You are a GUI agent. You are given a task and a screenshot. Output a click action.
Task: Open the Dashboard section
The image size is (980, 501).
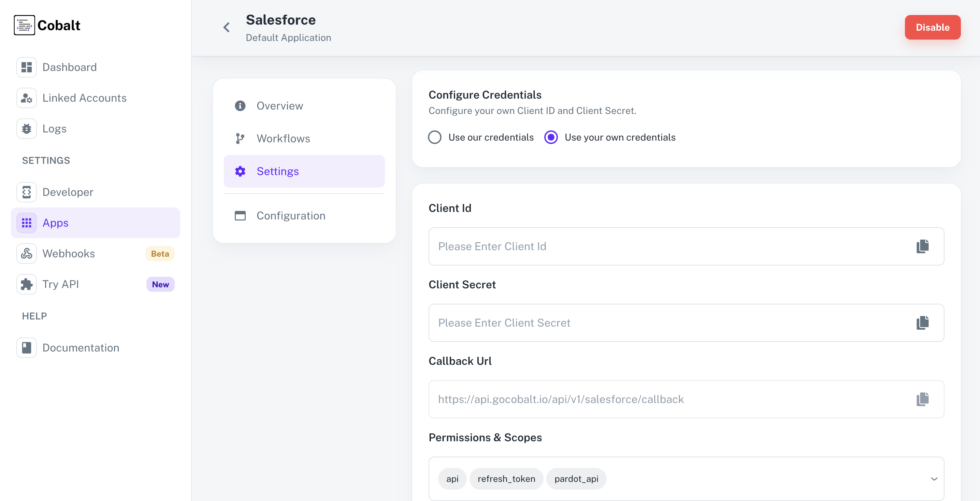[70, 67]
